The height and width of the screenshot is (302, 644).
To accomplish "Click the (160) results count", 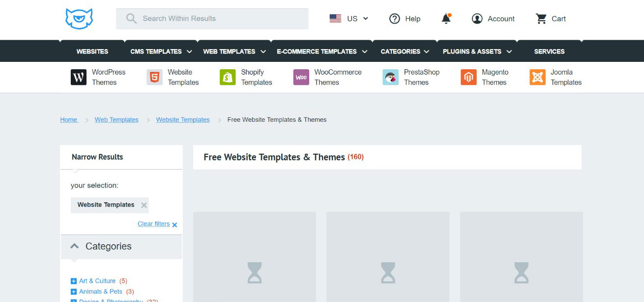I will point(355,157).
